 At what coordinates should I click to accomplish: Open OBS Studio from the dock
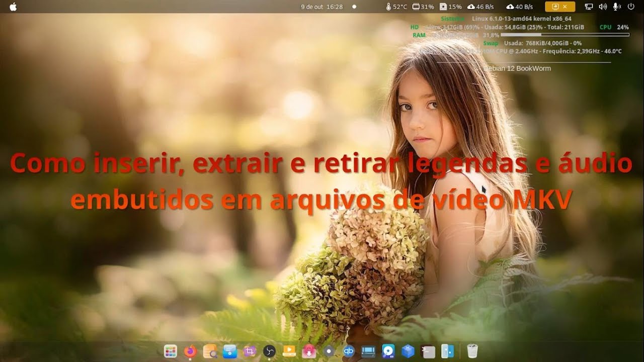[x=269, y=351]
